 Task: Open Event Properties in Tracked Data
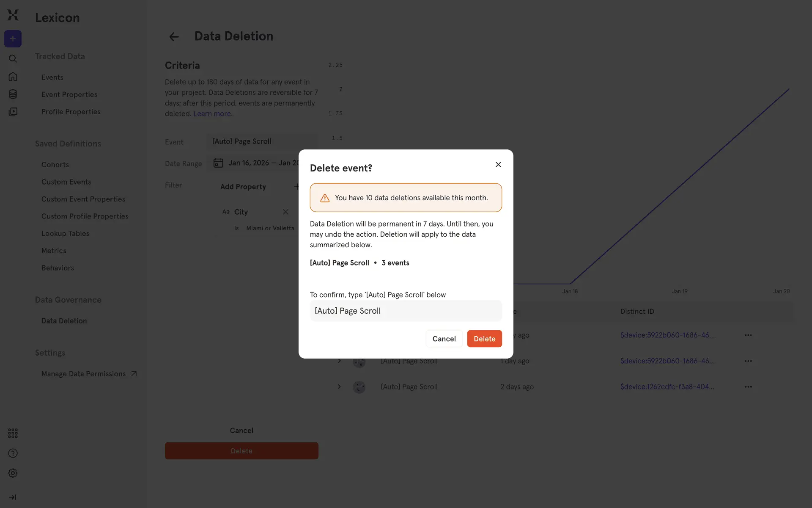(x=69, y=94)
